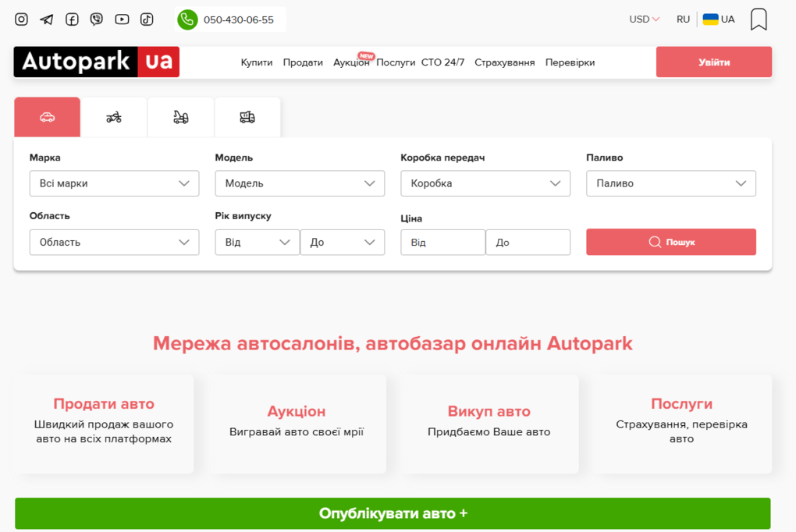Click the Facebook icon
This screenshot has width=796, height=532.
(72, 20)
